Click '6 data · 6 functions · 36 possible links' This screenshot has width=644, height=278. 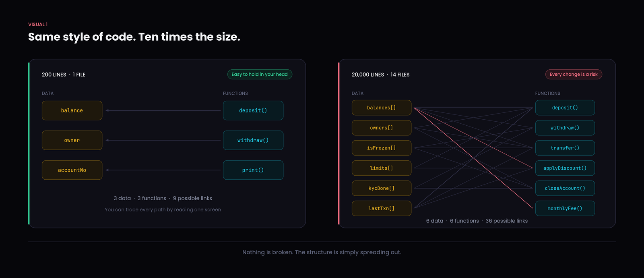pos(477,221)
